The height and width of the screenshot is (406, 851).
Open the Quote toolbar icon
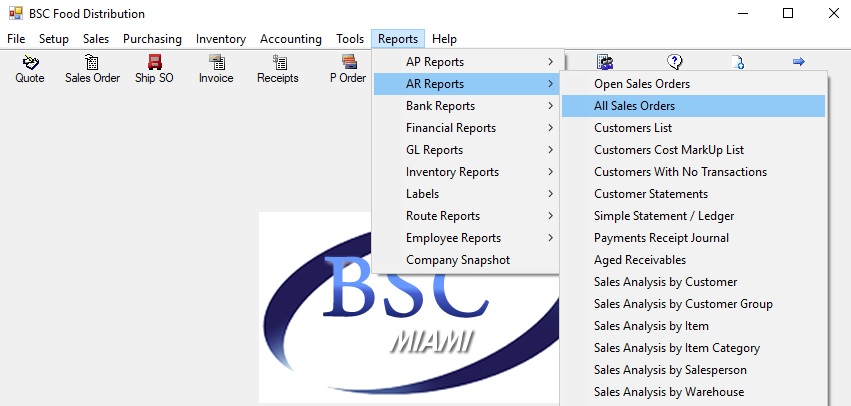(x=30, y=62)
